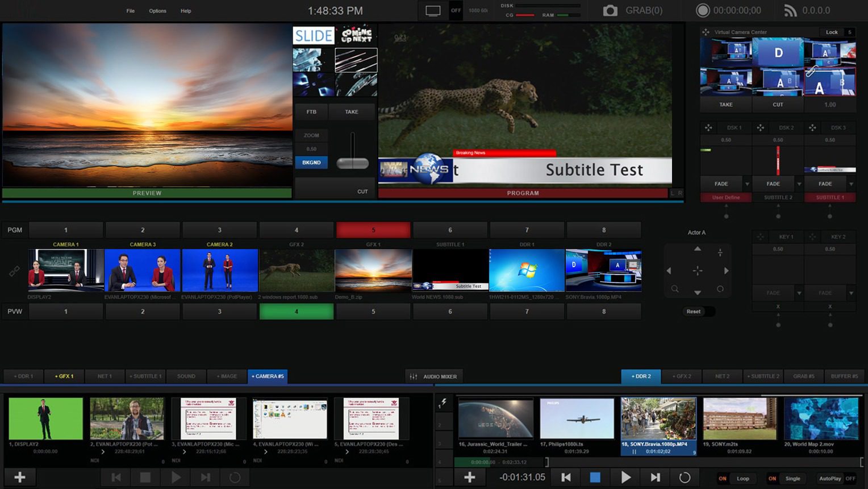The height and width of the screenshot is (489, 868).
Task: Click the Reset button under Actor A
Action: (x=694, y=312)
